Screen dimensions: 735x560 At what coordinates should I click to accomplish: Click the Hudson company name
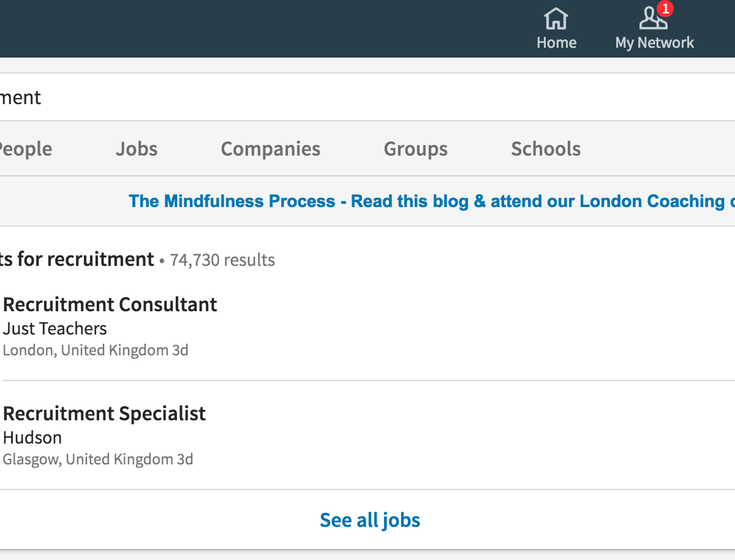32,437
